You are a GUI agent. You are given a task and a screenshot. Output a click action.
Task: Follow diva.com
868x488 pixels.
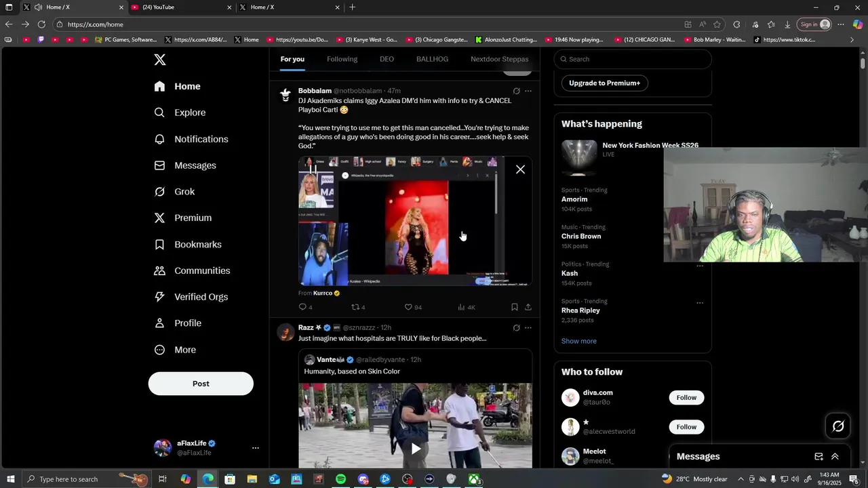click(686, 398)
